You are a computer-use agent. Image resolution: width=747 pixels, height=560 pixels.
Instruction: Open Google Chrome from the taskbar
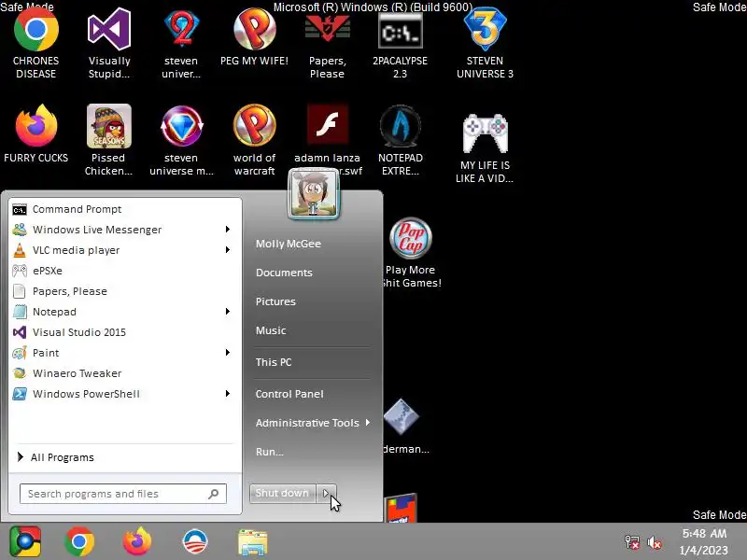tap(79, 542)
